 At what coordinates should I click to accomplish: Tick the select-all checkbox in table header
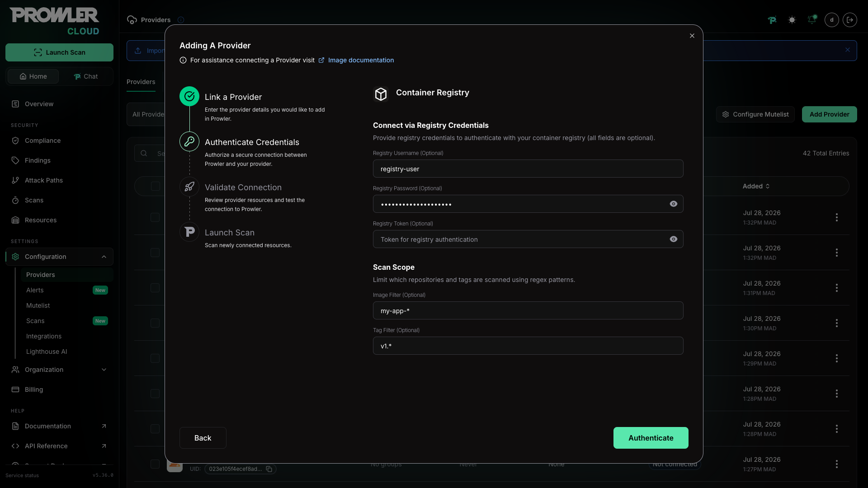[156, 186]
